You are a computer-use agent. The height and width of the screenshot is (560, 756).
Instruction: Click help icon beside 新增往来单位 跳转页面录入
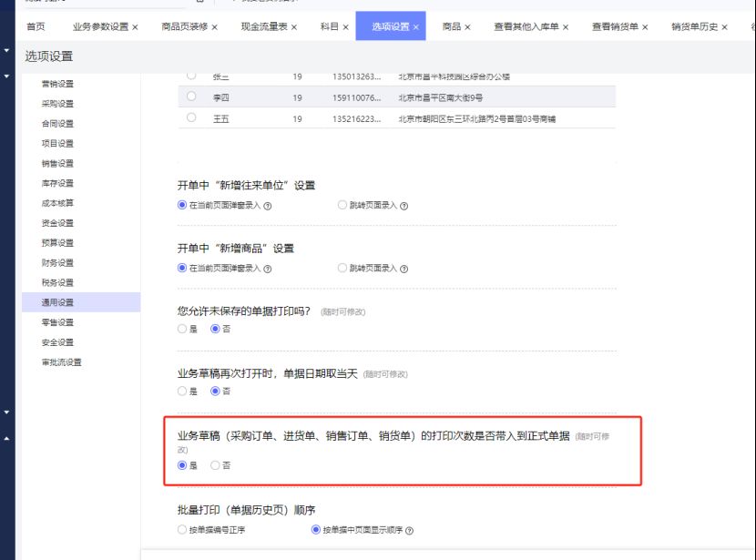point(404,206)
